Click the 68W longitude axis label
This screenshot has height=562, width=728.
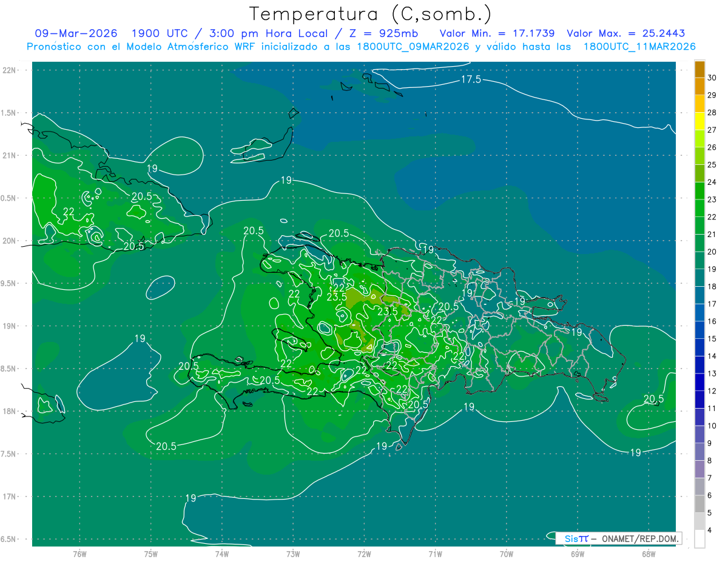[x=648, y=554]
